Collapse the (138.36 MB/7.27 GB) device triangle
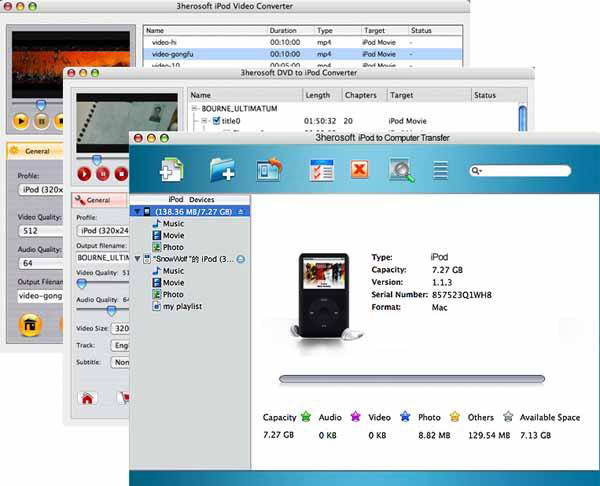The image size is (600, 486). point(137,212)
